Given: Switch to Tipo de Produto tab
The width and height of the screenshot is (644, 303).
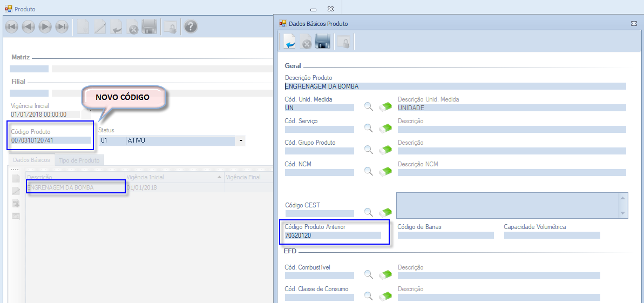Looking at the screenshot, I should click(x=79, y=160).
